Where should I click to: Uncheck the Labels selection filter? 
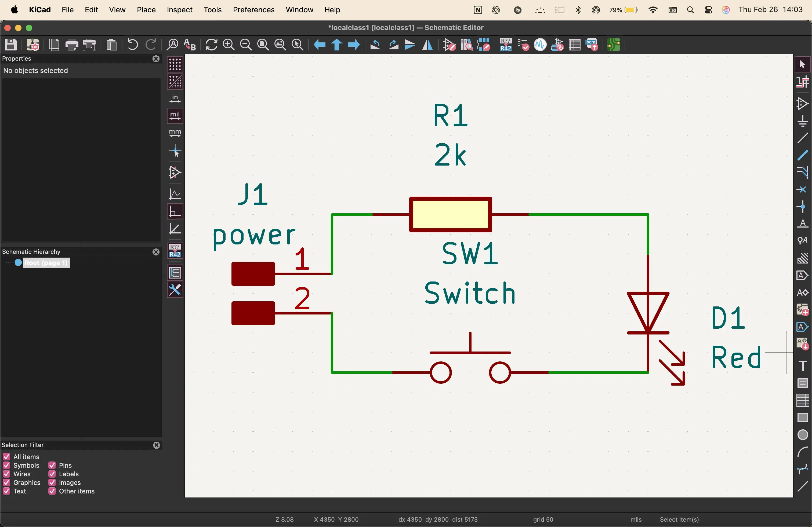pos(52,474)
